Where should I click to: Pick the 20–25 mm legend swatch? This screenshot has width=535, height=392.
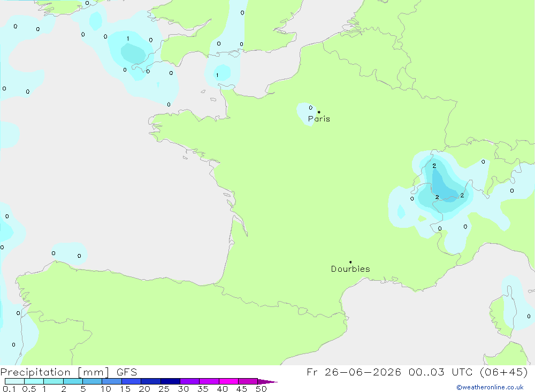pyautogui.click(x=151, y=381)
